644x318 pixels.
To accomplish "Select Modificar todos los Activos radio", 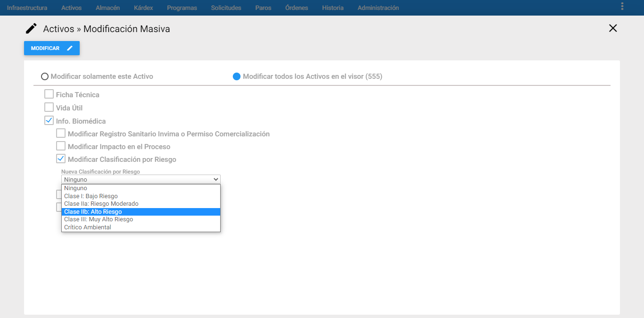I will [x=237, y=76].
